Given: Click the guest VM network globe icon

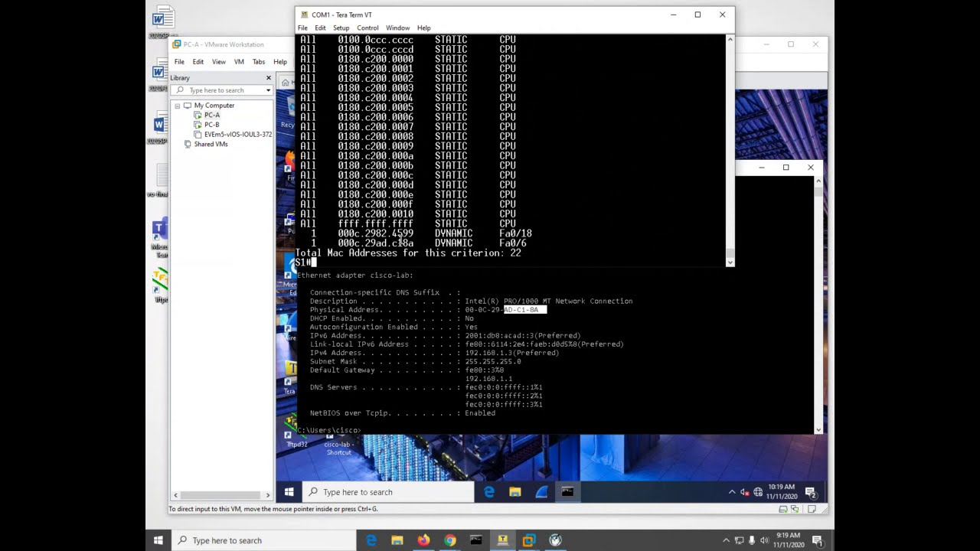Looking at the screenshot, I should click(x=758, y=492).
